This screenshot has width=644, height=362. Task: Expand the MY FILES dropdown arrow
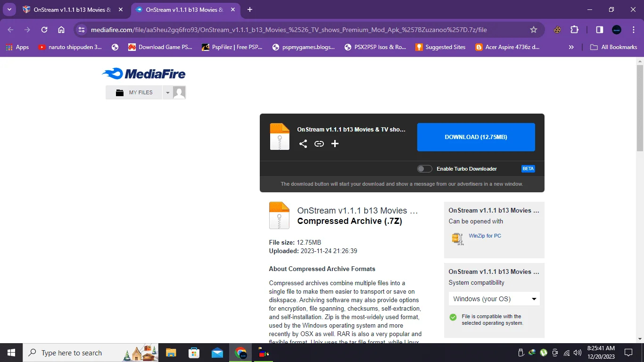pyautogui.click(x=167, y=92)
